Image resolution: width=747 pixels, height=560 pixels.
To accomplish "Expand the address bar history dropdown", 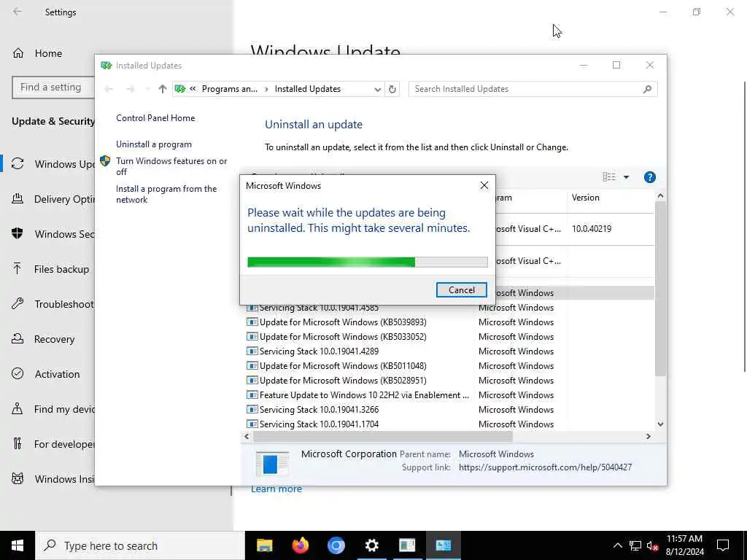I will [x=377, y=89].
